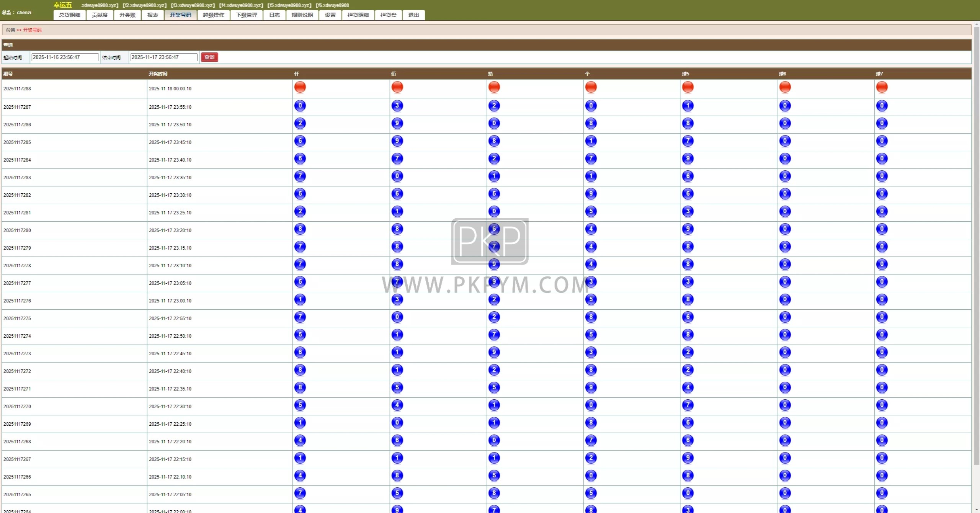Image resolution: width=980 pixels, height=513 pixels.
Task: Click 佰 ball 3 in row 20251117287
Action: pos(397,106)
